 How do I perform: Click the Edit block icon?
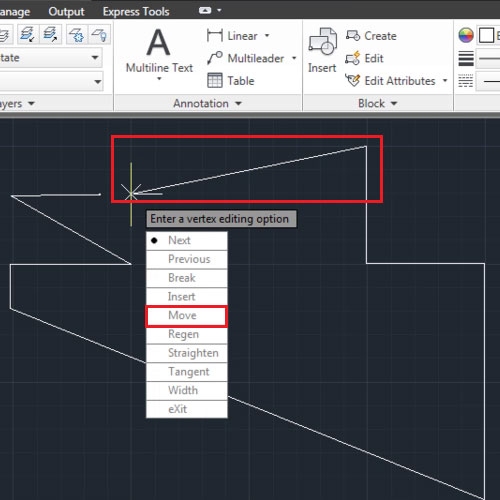(x=353, y=58)
